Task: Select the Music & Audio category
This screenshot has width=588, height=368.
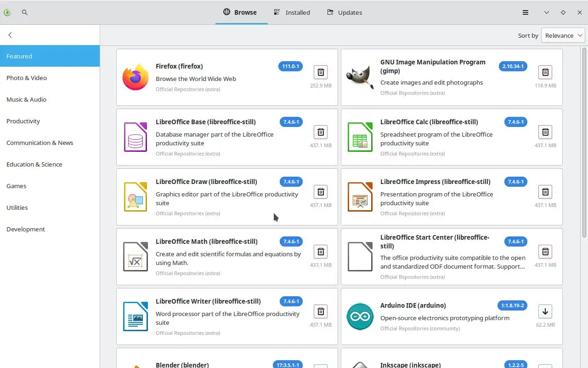Action: coord(50,99)
